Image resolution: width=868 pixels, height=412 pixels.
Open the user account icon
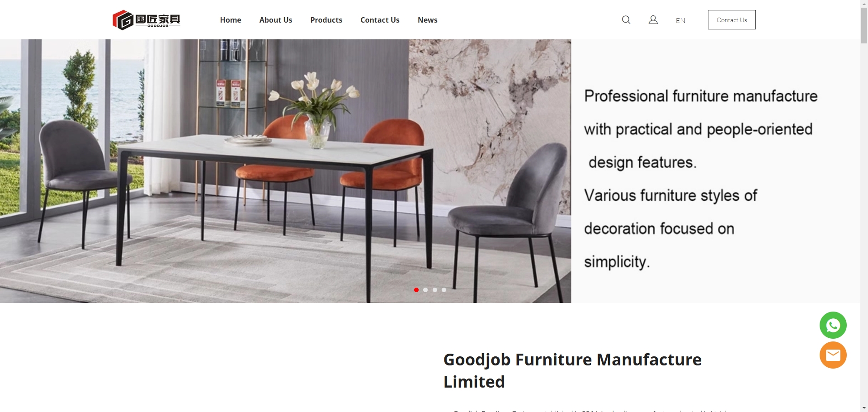coord(653,20)
